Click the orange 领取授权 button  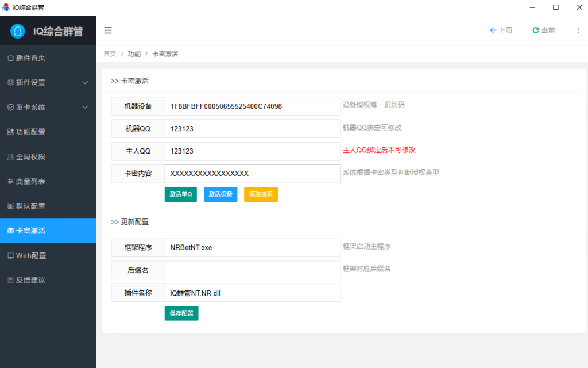point(261,194)
